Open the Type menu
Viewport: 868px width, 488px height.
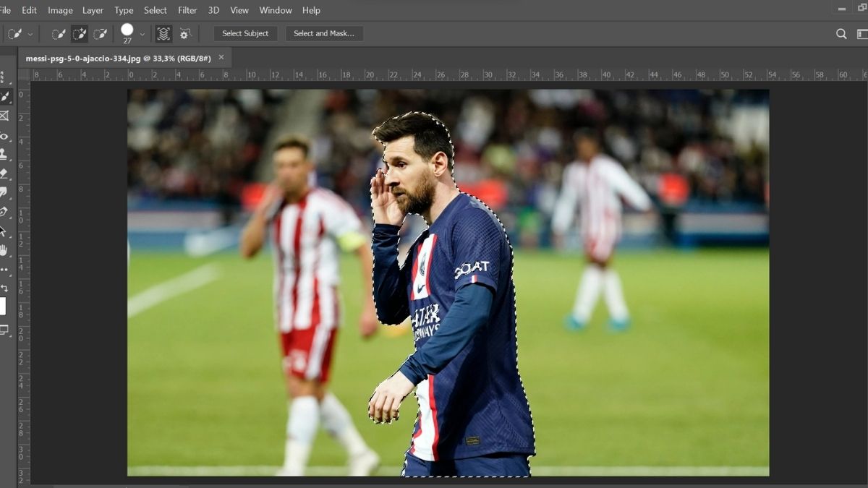[x=124, y=10]
